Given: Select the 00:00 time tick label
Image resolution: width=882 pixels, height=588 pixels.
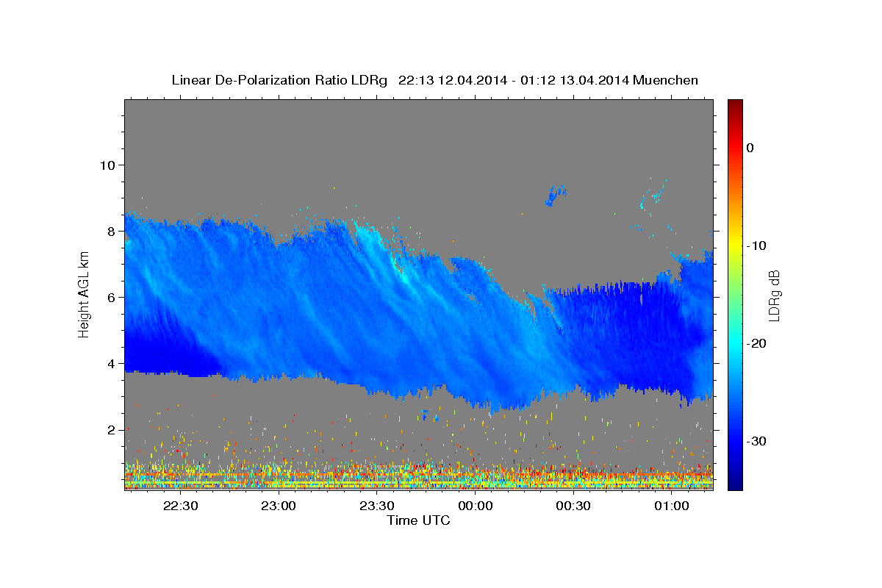Looking at the screenshot, I should tap(475, 506).
